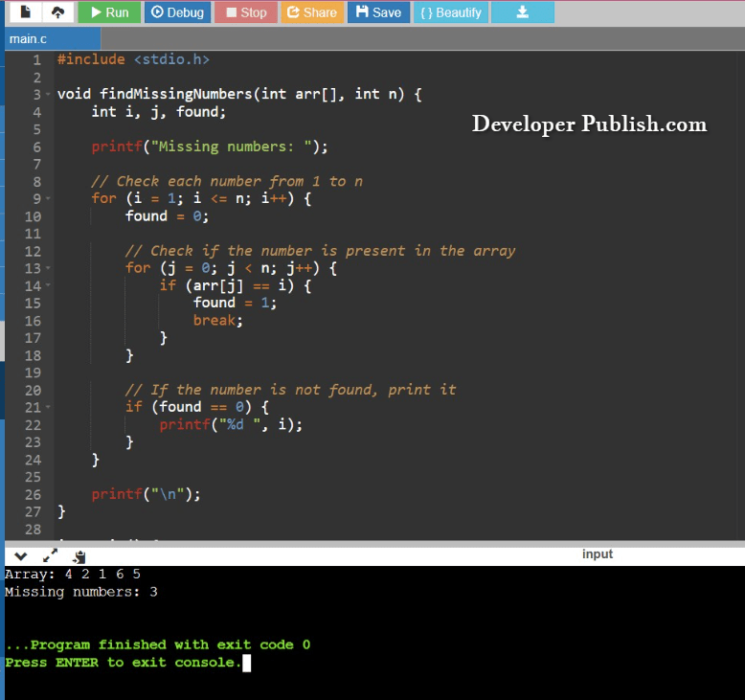Expand the console to full screen
Screen dimensions: 745x700
pos(51,555)
